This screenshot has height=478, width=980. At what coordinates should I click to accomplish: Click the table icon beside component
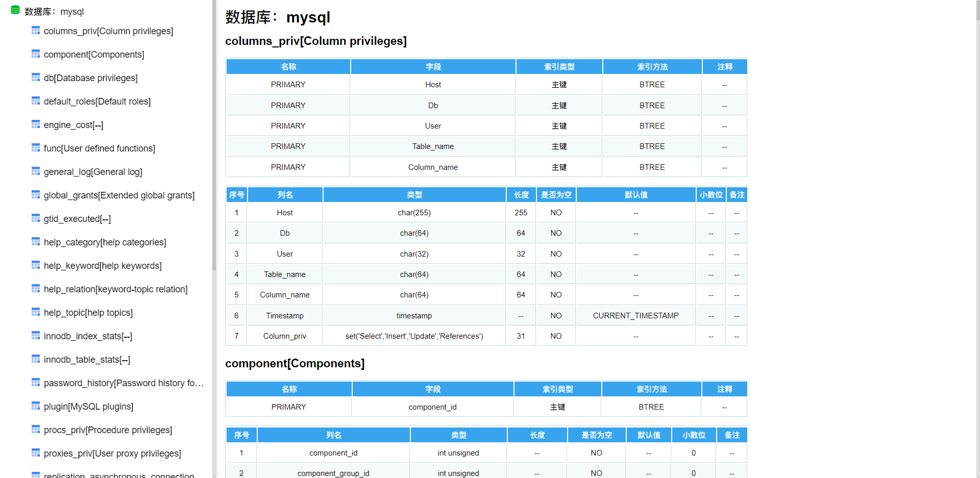pos(35,54)
